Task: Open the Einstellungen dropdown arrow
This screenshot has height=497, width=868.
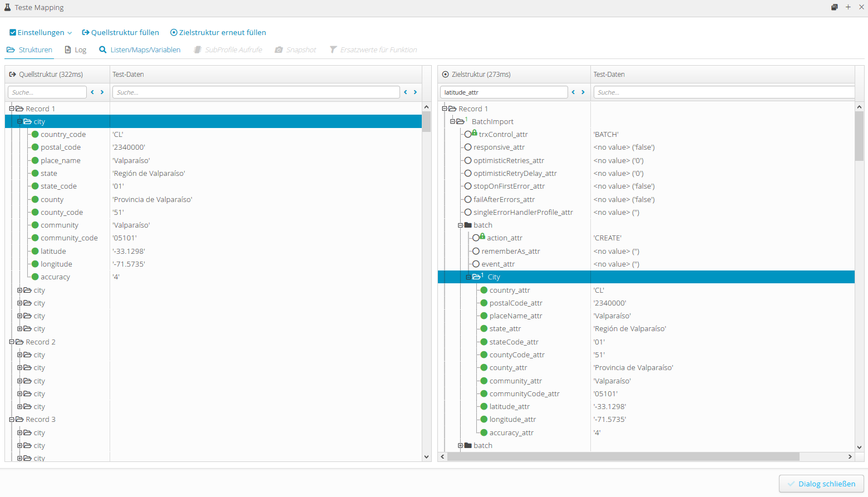Action: coord(70,33)
